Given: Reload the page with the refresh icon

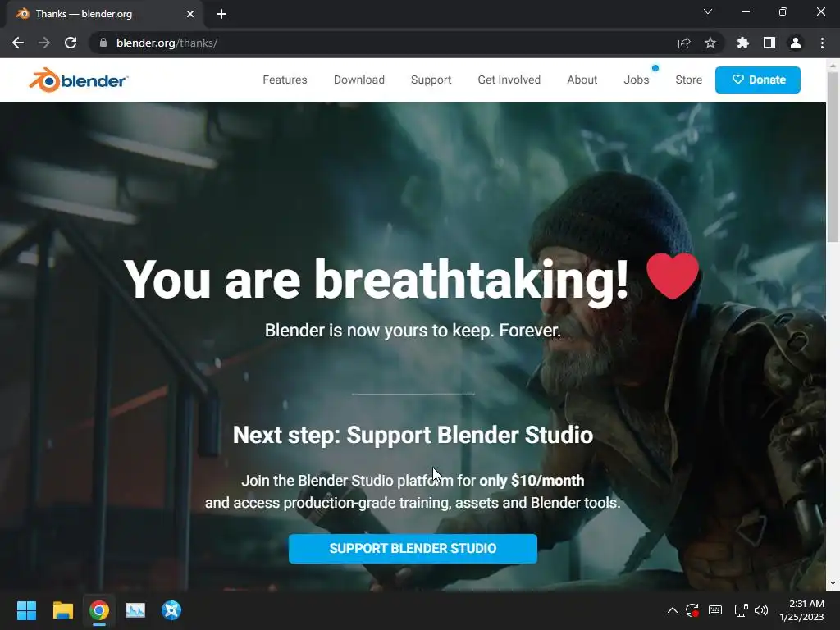Looking at the screenshot, I should coord(71,43).
